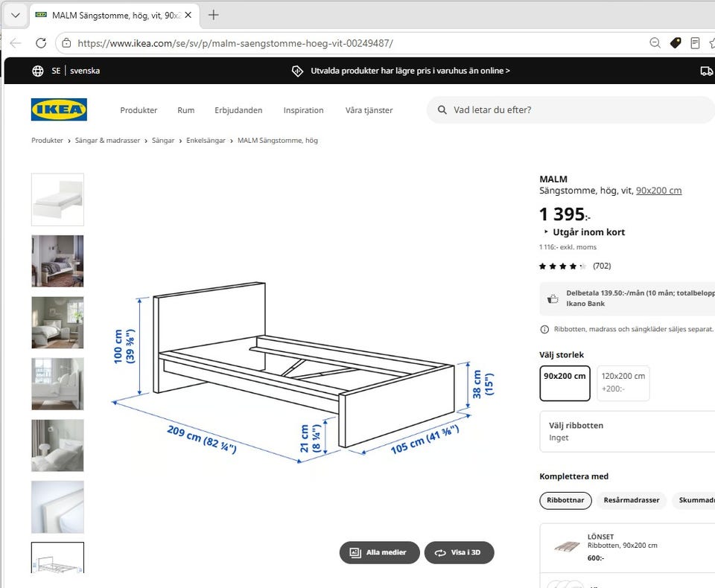Click the search magnifier icon

point(442,110)
